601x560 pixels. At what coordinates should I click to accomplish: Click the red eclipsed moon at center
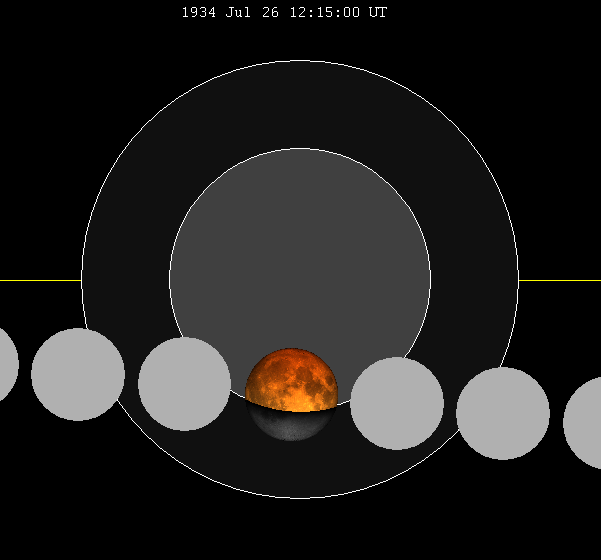coord(293,380)
